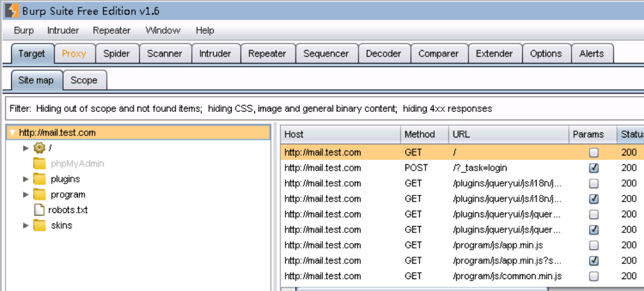Image resolution: width=644 pixels, height=291 pixels.
Task: Expand the program folder node
Action: tap(26, 195)
